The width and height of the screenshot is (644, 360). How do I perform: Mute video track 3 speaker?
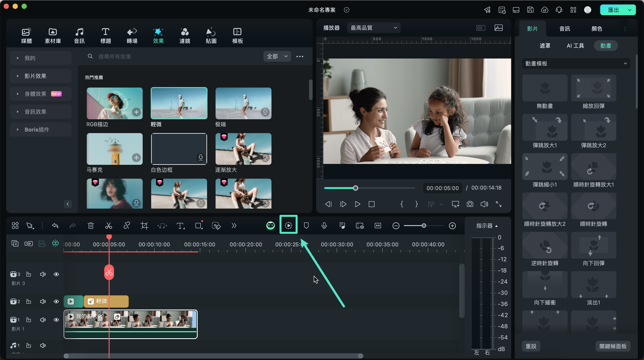(43, 274)
